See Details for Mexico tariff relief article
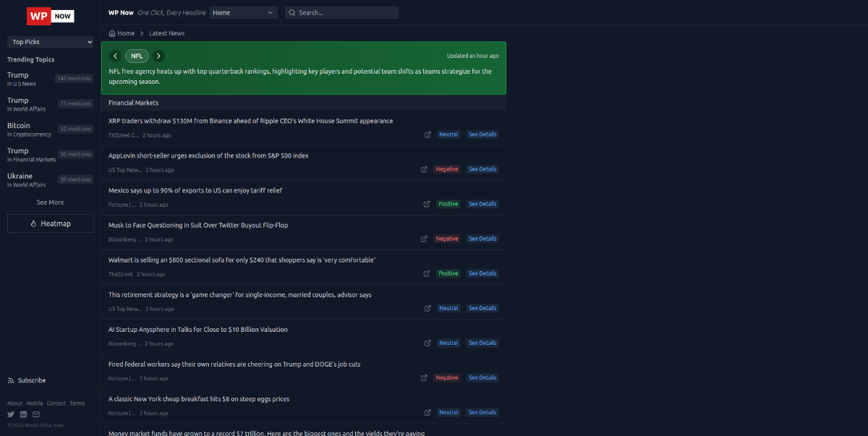This screenshot has height=436, width=868. [x=482, y=204]
